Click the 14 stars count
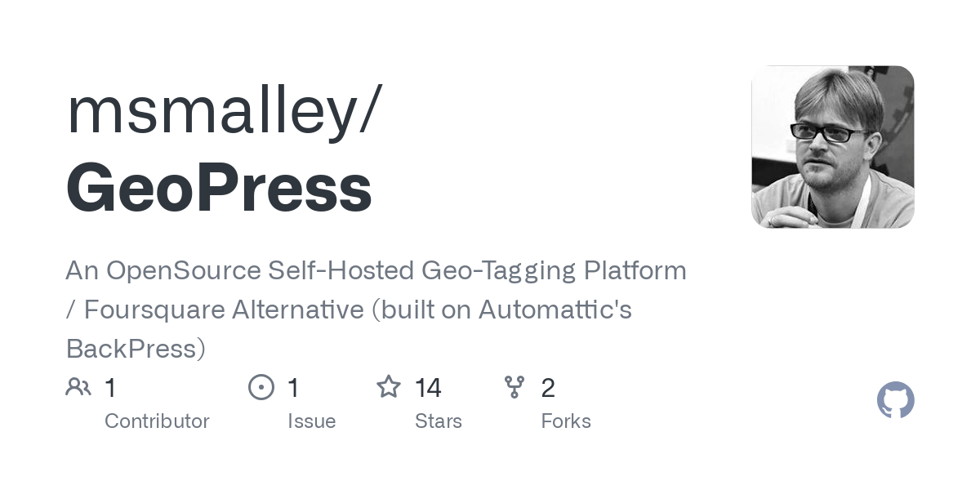Viewport: 980px width, 490px height. tap(428, 388)
